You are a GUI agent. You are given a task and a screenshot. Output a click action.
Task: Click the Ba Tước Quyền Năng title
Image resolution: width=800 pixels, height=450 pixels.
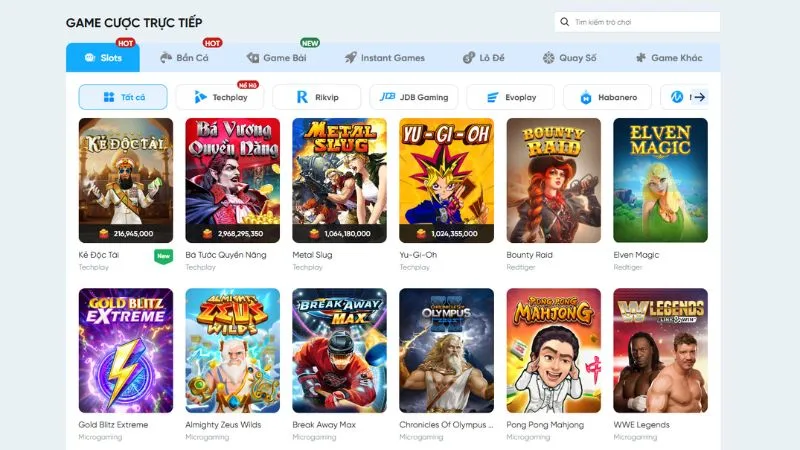226,255
